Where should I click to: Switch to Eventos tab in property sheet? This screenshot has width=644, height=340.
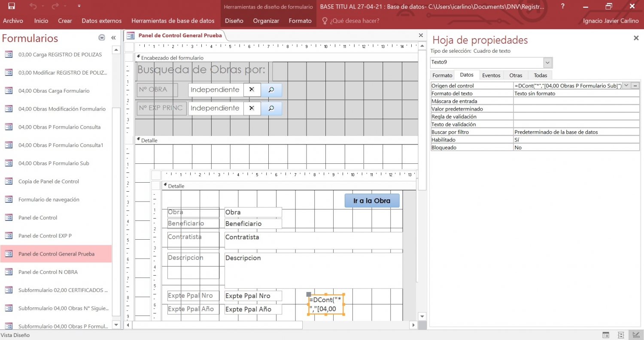pyautogui.click(x=491, y=75)
